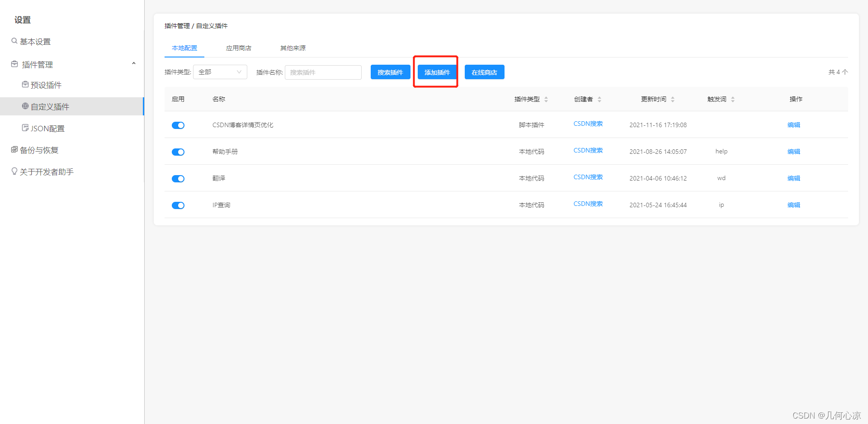Edit the CSDN博客详情页优化 plugin
Viewport: 868px width, 424px height.
pos(794,125)
